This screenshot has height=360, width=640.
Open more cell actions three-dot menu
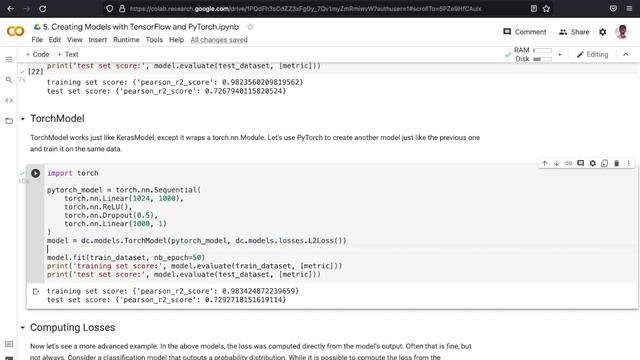[629, 163]
